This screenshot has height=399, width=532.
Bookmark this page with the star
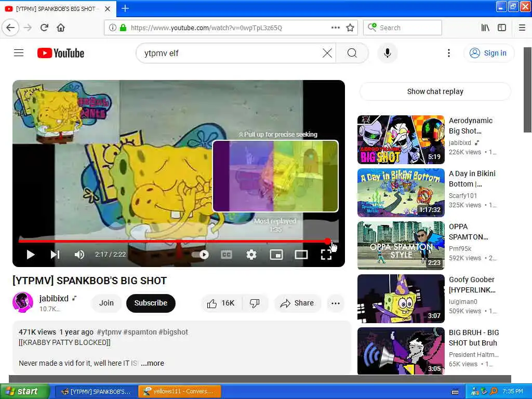click(350, 28)
